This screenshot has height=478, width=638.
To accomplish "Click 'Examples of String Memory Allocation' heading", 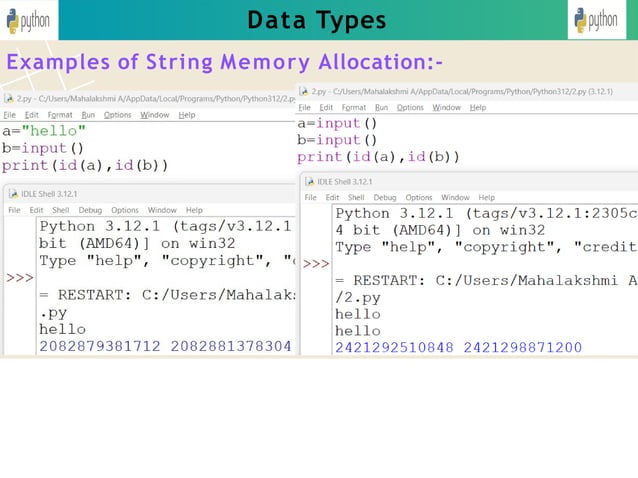I will pos(225,63).
